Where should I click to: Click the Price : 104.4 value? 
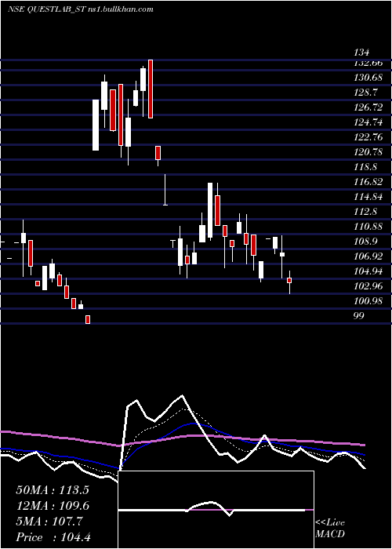tap(53, 537)
